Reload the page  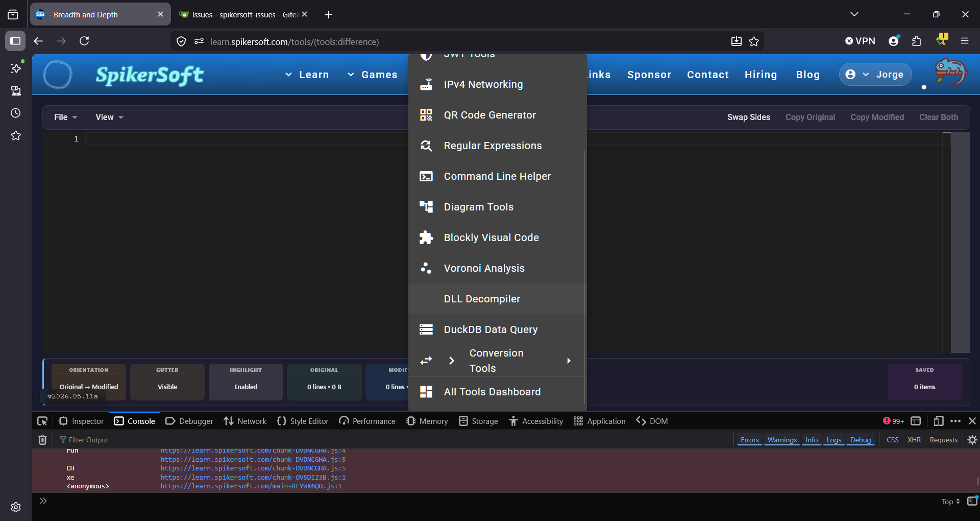pyautogui.click(x=85, y=41)
